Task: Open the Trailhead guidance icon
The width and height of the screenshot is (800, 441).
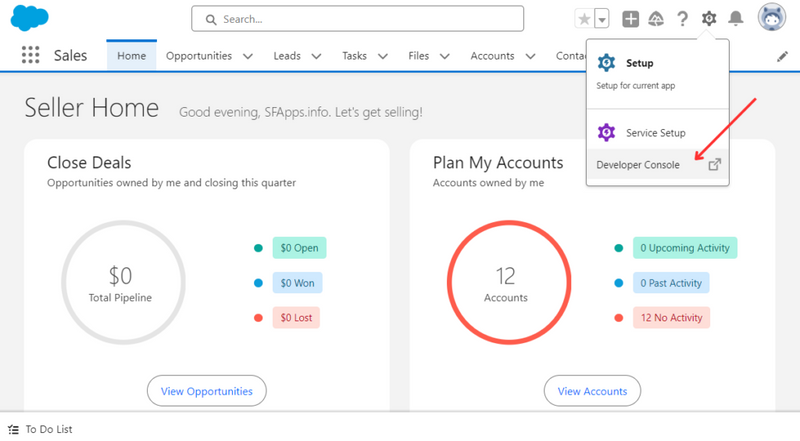Action: click(x=656, y=19)
